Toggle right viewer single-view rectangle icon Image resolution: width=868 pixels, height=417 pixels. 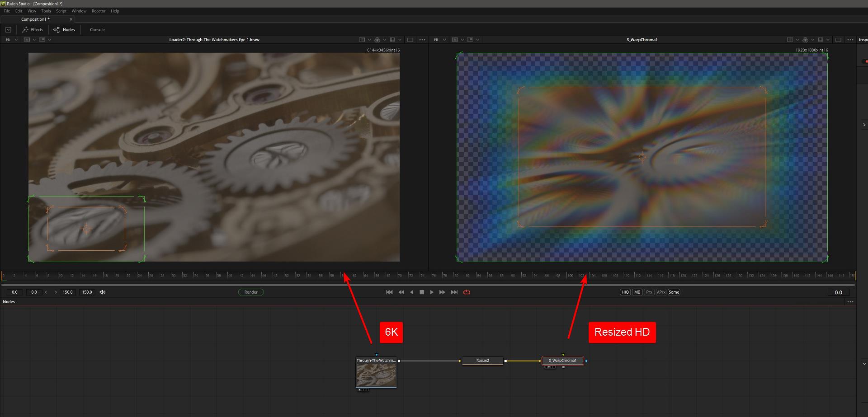point(838,40)
